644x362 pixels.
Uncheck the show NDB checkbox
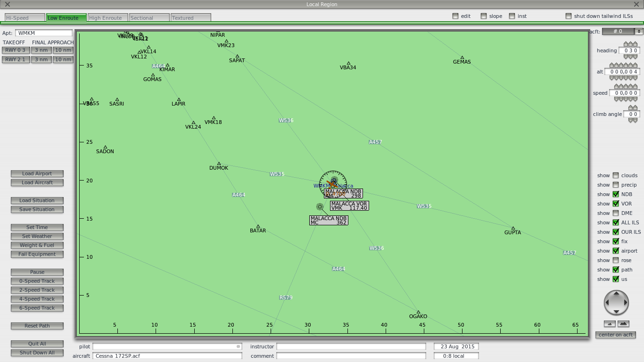click(x=616, y=194)
